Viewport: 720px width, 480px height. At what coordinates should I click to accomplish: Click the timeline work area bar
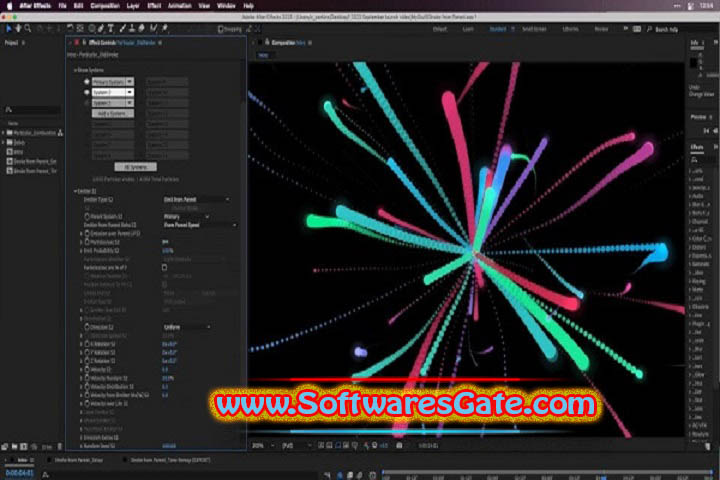(x=549, y=472)
